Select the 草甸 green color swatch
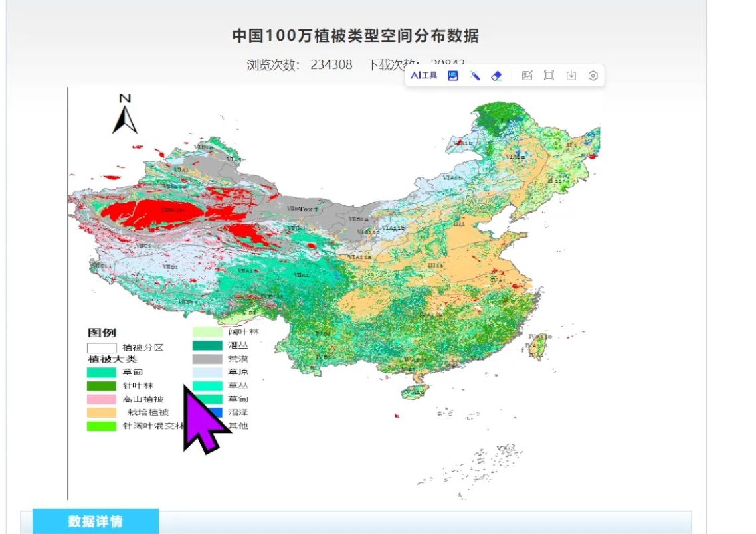This screenshot has width=756, height=534. tap(101, 372)
